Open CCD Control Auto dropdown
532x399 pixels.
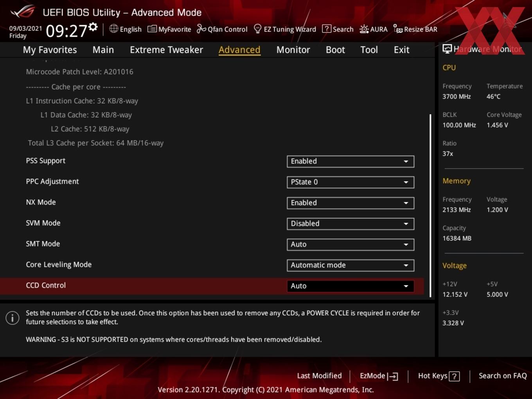(350, 286)
